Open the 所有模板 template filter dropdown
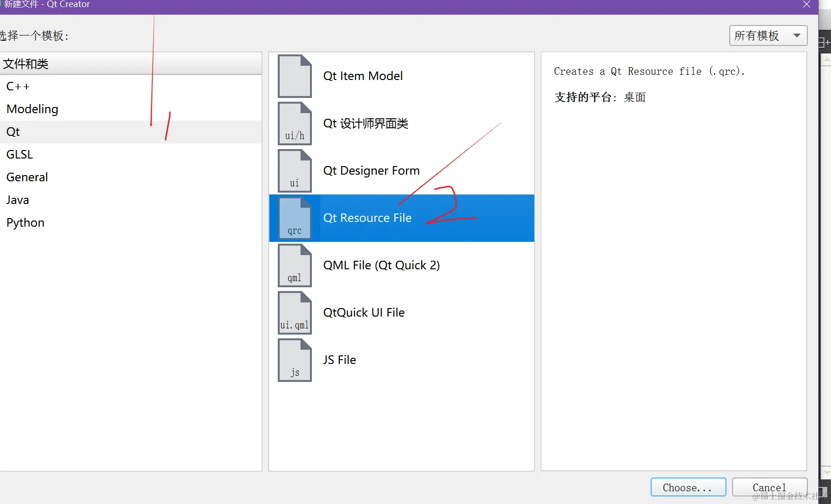Image resolution: width=831 pixels, height=504 pixels. pos(768,35)
